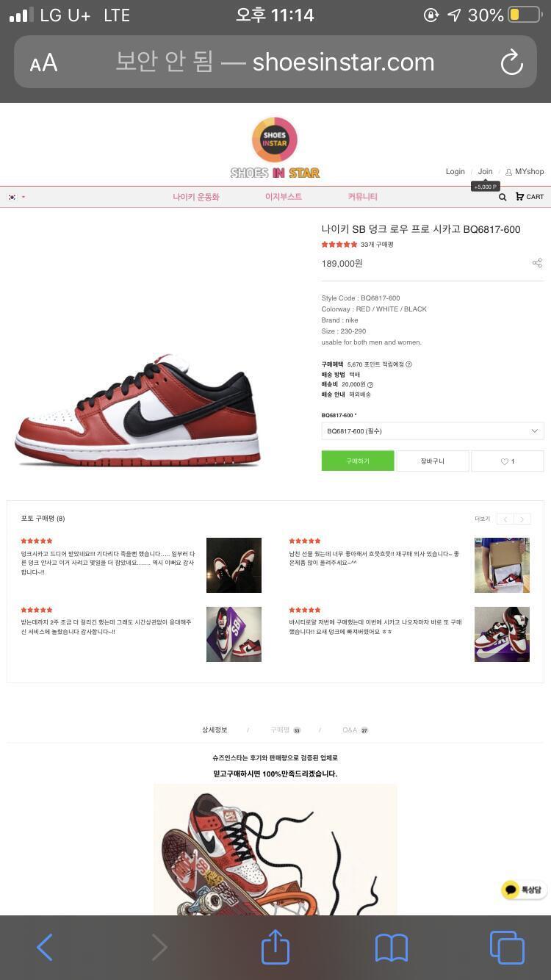Open 이지부스트 category menu

coord(284,197)
